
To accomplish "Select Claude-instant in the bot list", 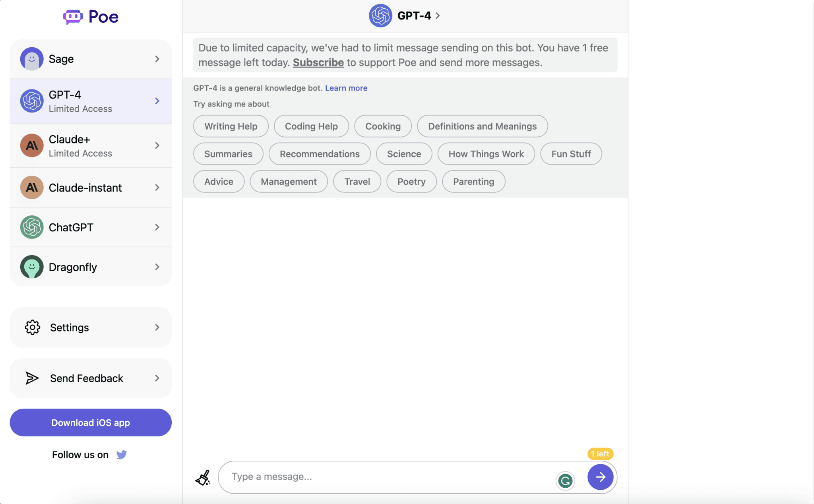I will (91, 188).
